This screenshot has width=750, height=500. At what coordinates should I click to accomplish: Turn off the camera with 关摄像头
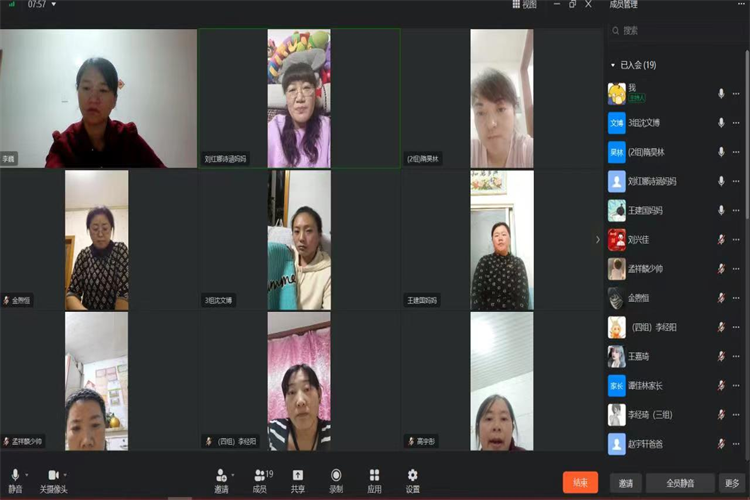(x=53, y=480)
